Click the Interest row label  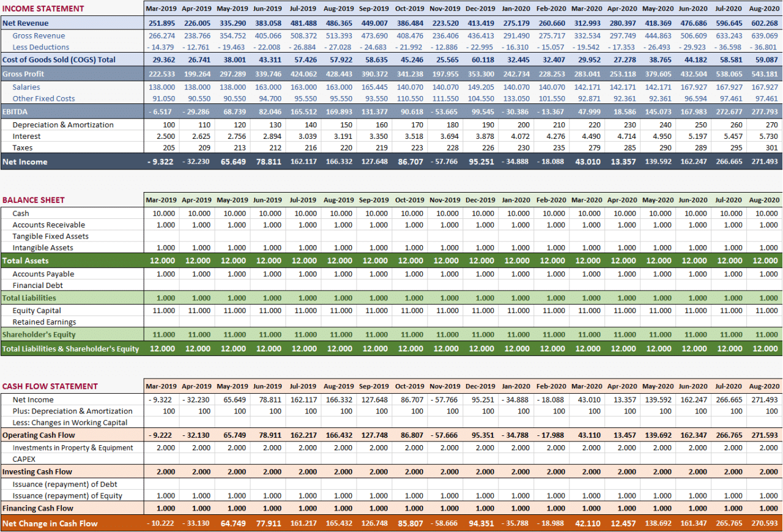[27, 136]
